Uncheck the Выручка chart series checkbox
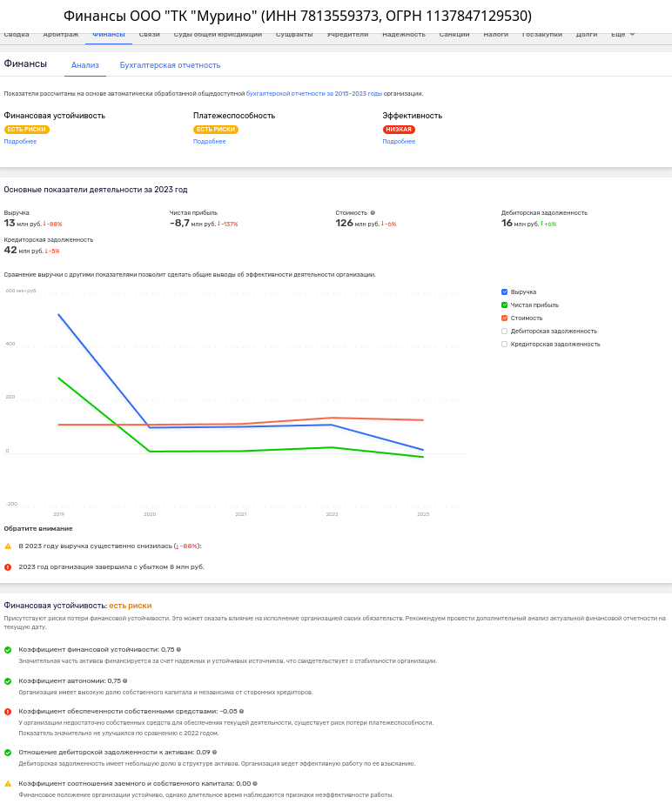Image resolution: width=672 pixels, height=804 pixels. pyautogui.click(x=505, y=291)
